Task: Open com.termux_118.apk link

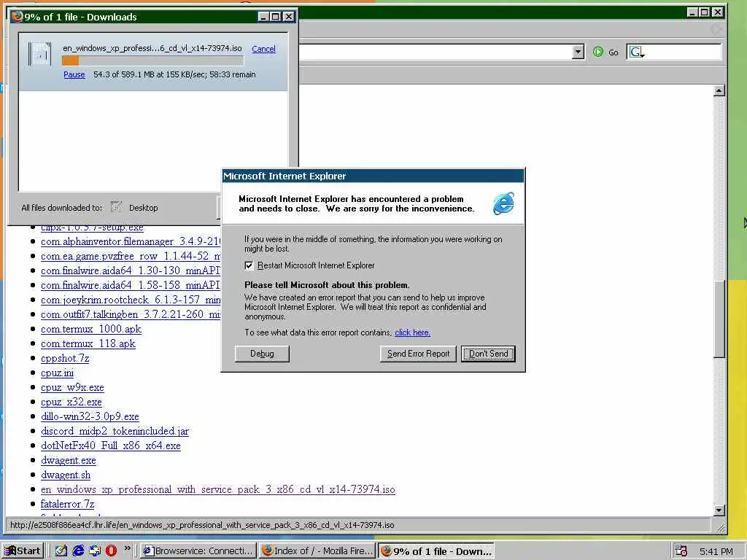Action: click(x=88, y=344)
